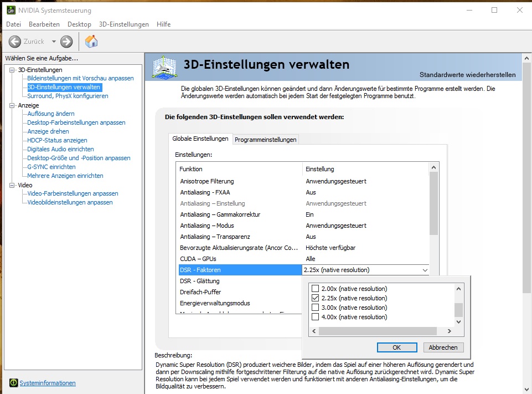Viewport: 532px width, 394px height.
Task: Click the Systeminformationen icon
Action: click(14, 383)
